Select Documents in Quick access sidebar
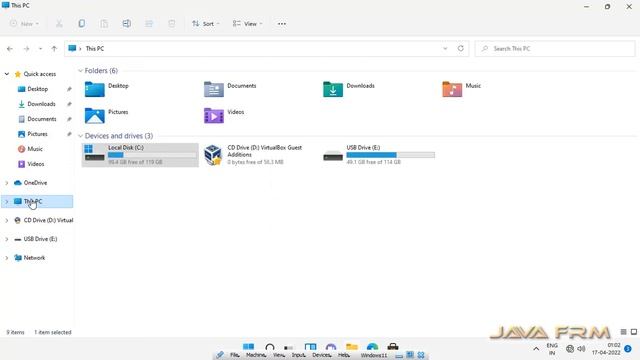This screenshot has width=640, height=360. click(x=42, y=119)
